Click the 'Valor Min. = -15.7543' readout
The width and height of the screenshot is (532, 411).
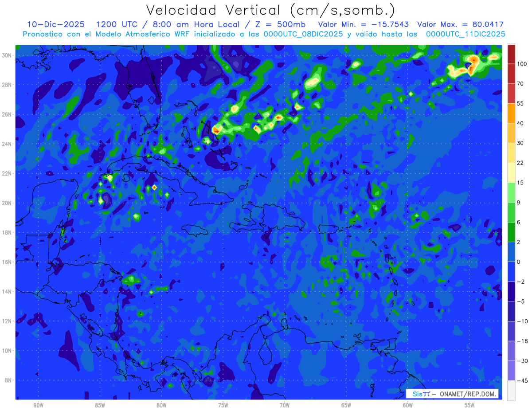coord(364,24)
